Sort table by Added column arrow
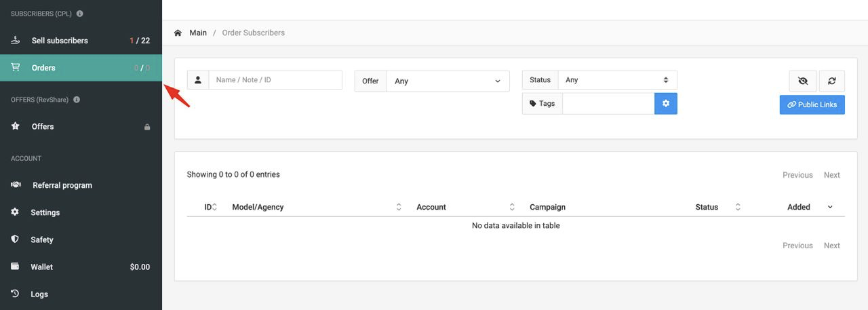This screenshot has width=868, height=310. coord(830,207)
